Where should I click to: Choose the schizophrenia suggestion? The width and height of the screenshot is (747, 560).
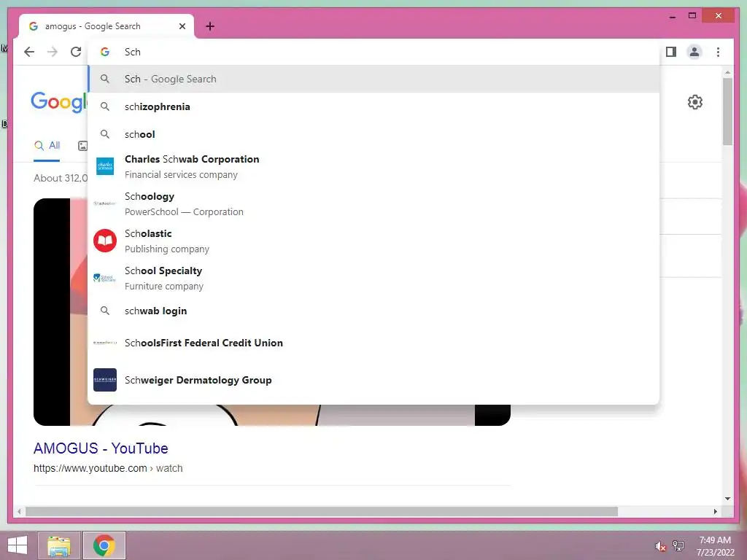(374, 106)
